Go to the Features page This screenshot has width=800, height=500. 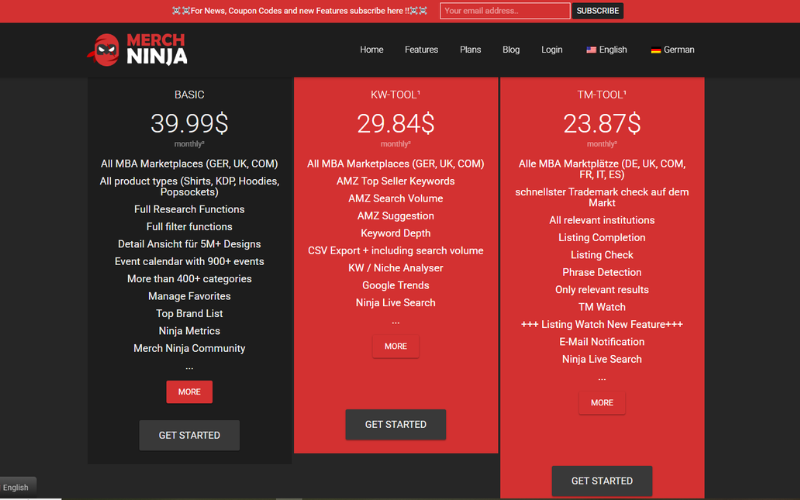coord(421,49)
